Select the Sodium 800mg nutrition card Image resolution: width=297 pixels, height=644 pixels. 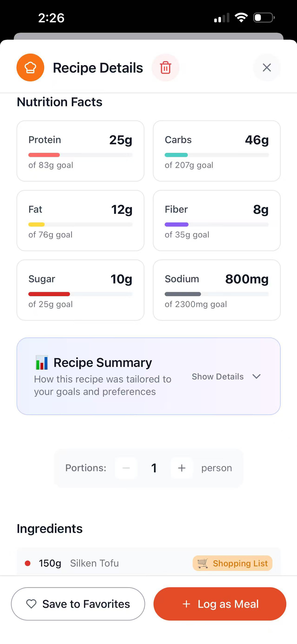[x=217, y=290]
